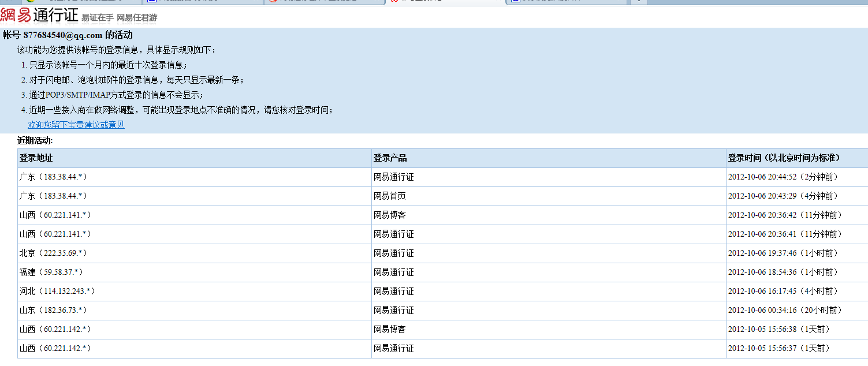Image resolution: width=868 pixels, height=366 pixels.
Task: Click the slogan text 易证在手 网易任君游
Action: pos(120,18)
